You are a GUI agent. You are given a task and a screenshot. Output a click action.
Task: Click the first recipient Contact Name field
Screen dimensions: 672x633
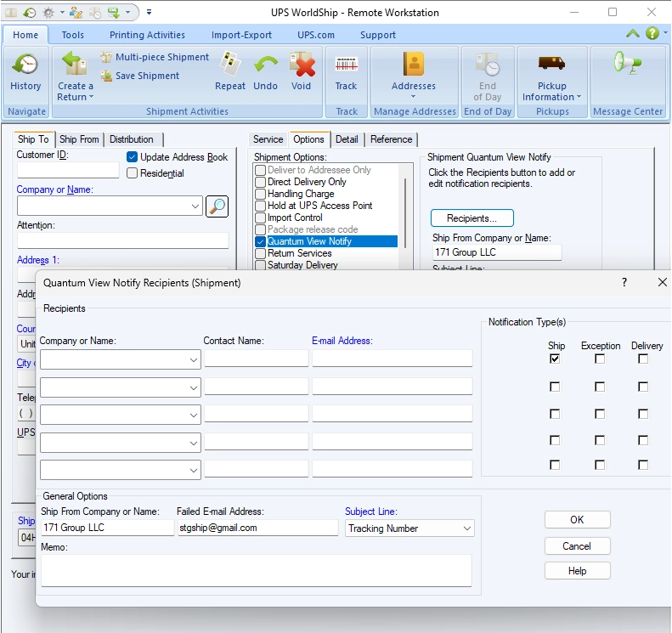(257, 359)
